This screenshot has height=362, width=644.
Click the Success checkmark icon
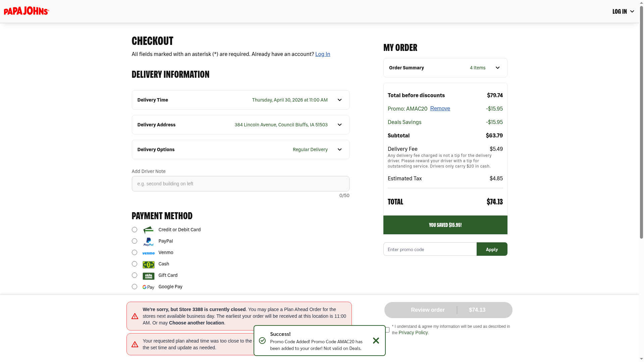[x=262, y=341]
